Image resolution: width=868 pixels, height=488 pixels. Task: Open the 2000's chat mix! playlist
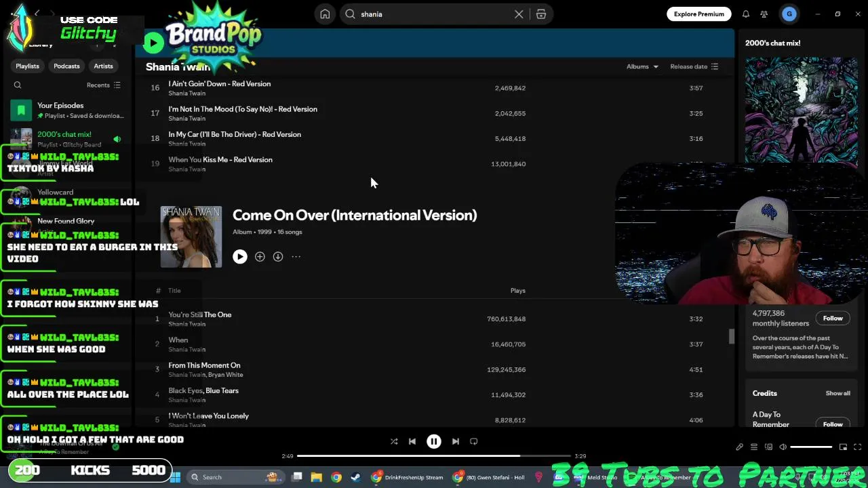[66, 139]
